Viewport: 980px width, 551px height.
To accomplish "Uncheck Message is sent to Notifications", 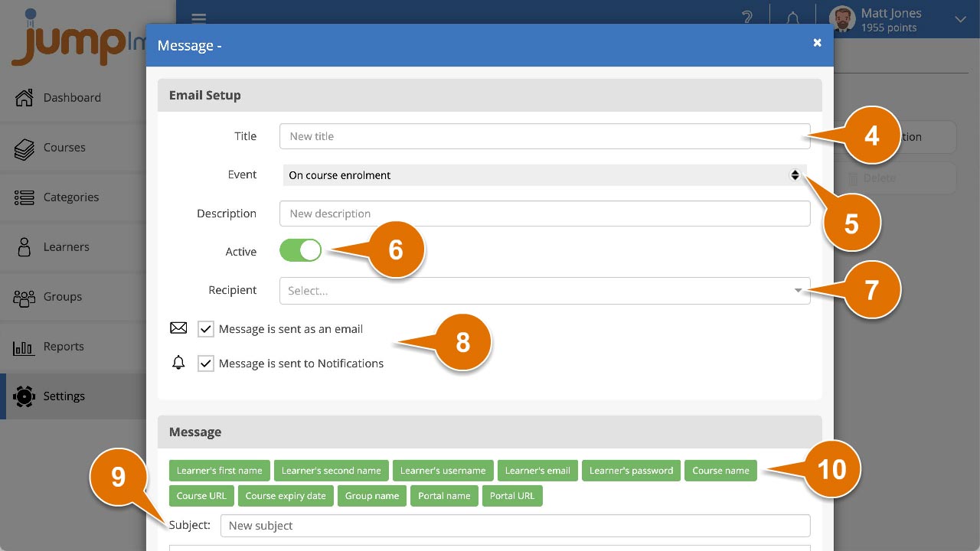I will 205,364.
